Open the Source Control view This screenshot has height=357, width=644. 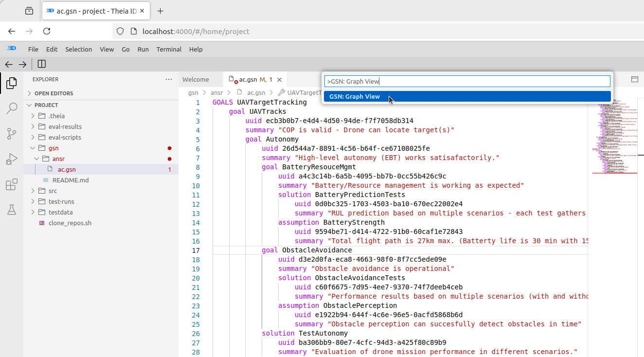(12, 134)
